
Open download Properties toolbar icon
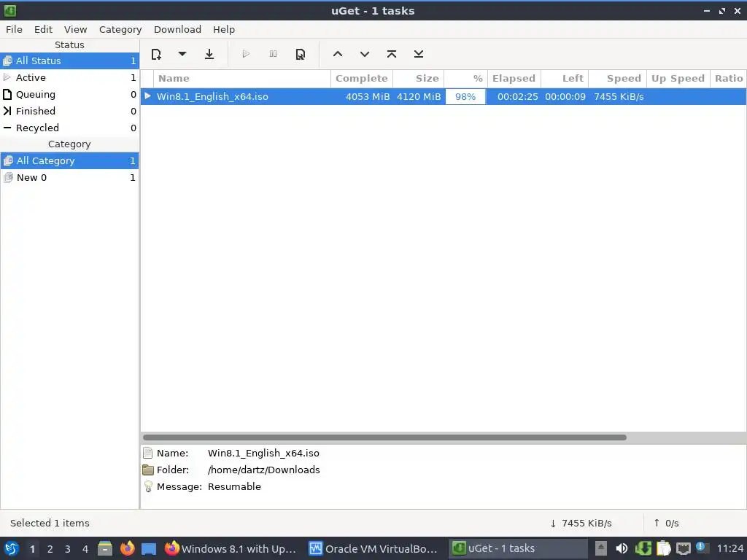(300, 54)
